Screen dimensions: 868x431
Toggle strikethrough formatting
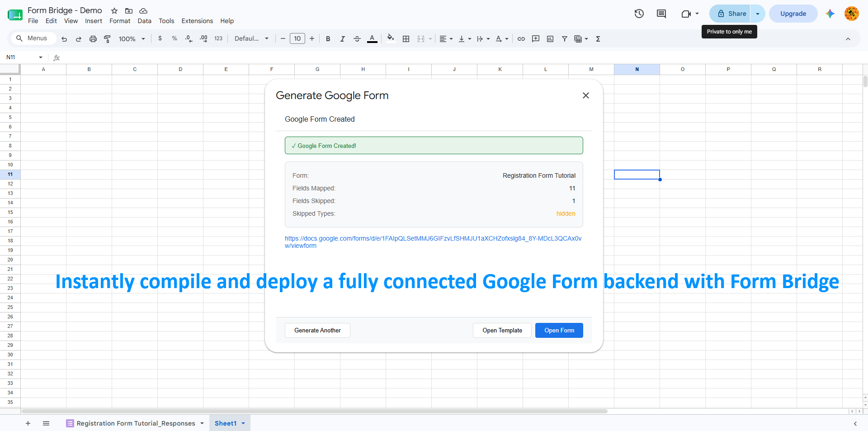[357, 39]
